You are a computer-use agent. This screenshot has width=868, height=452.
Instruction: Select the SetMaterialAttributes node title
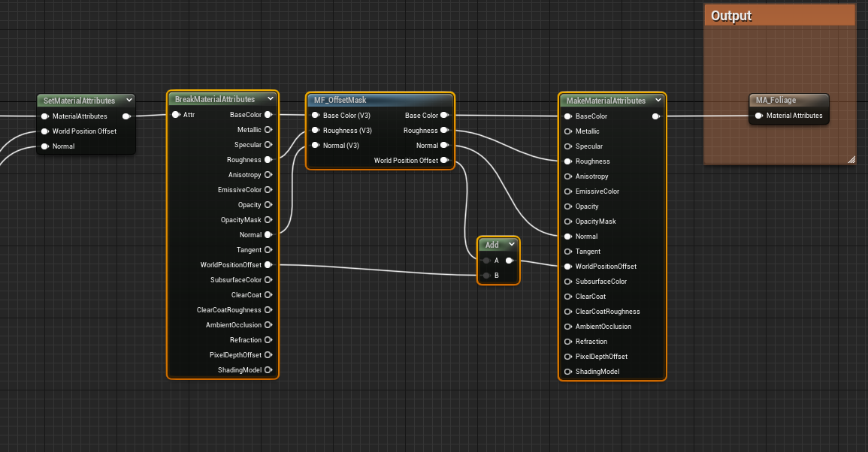pyautogui.click(x=79, y=100)
